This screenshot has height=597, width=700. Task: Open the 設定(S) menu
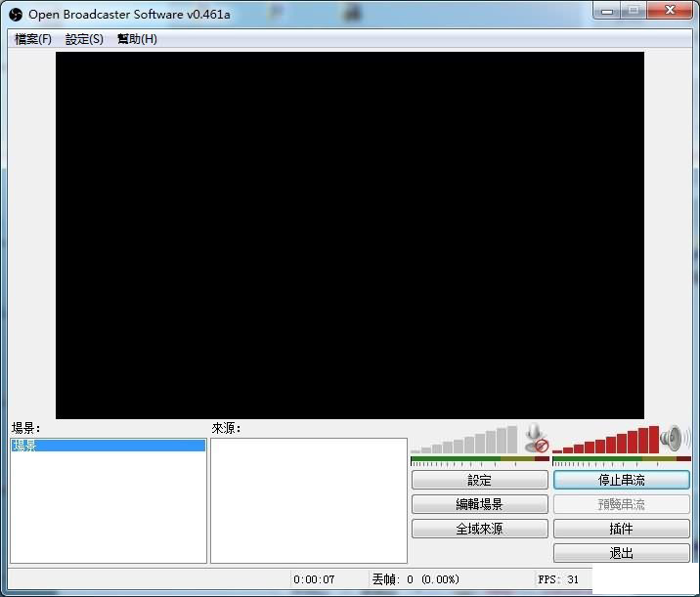pyautogui.click(x=84, y=39)
